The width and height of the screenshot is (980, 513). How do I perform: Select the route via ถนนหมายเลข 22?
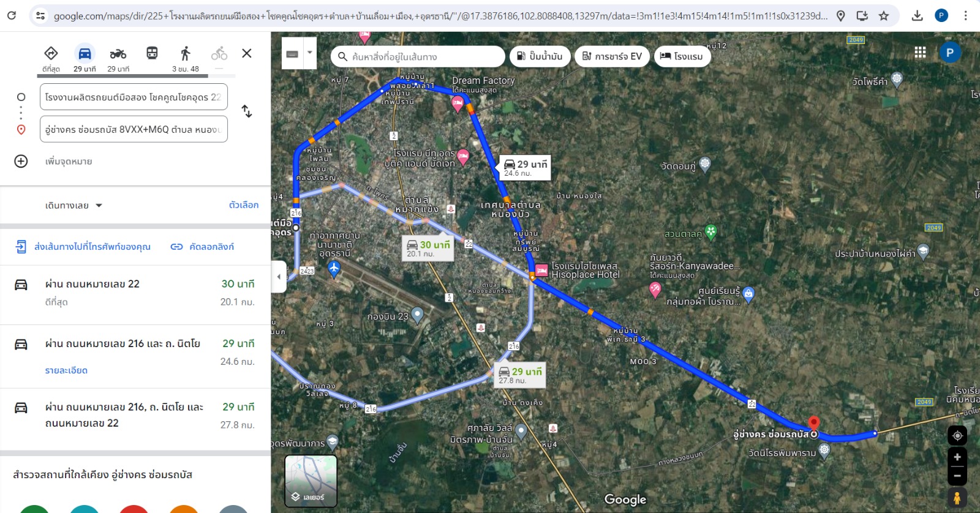135,293
